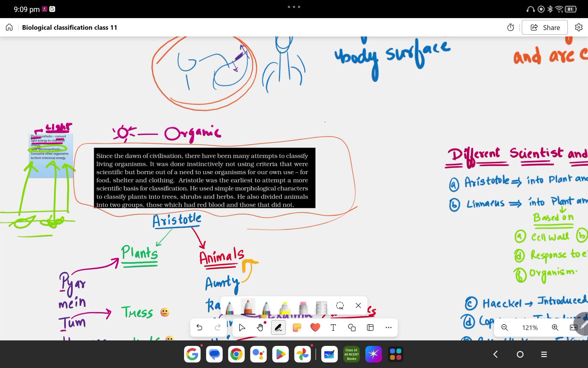The width and height of the screenshot is (588, 368).
Task: Open Google Assistant from taskbar
Action: click(x=258, y=354)
